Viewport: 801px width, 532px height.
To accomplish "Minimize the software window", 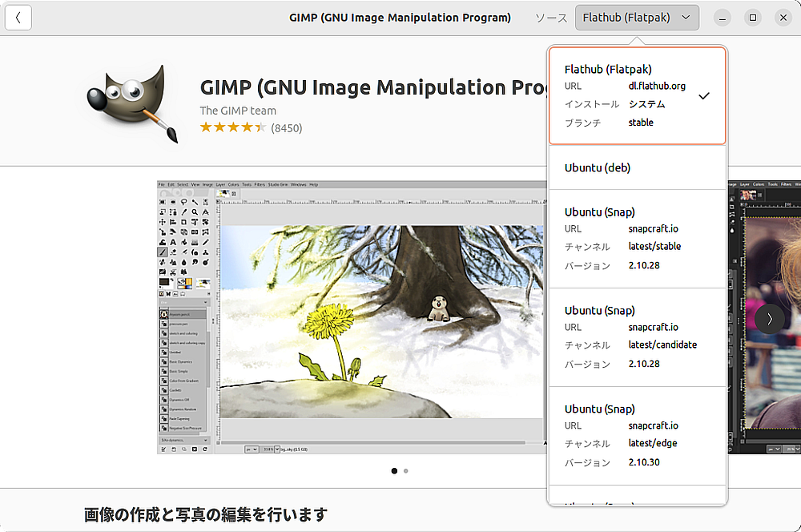I will click(723, 18).
